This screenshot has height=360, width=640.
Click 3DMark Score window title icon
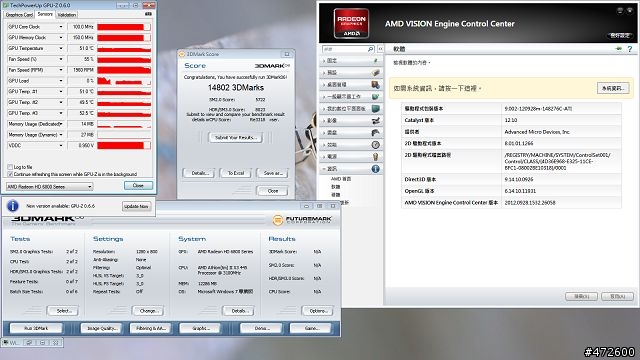(182, 54)
